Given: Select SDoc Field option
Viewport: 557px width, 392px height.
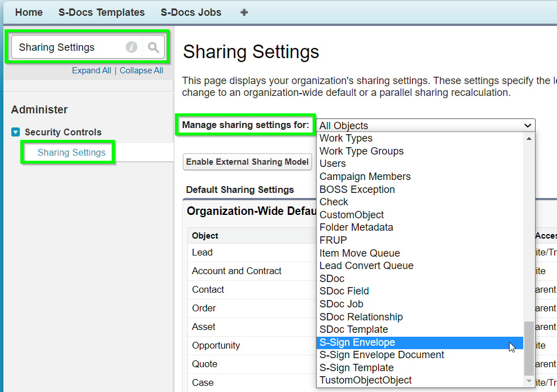Looking at the screenshot, I should click(419, 291).
